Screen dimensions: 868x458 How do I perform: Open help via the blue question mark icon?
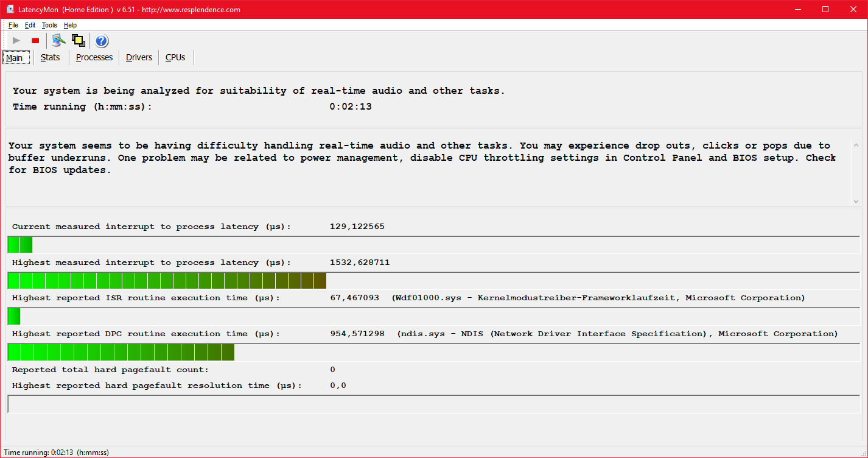pos(102,41)
